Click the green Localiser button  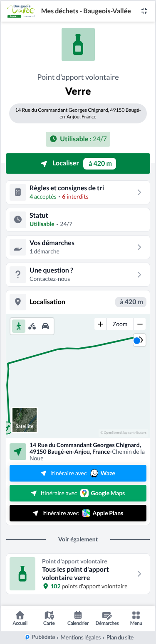[x=78, y=163]
